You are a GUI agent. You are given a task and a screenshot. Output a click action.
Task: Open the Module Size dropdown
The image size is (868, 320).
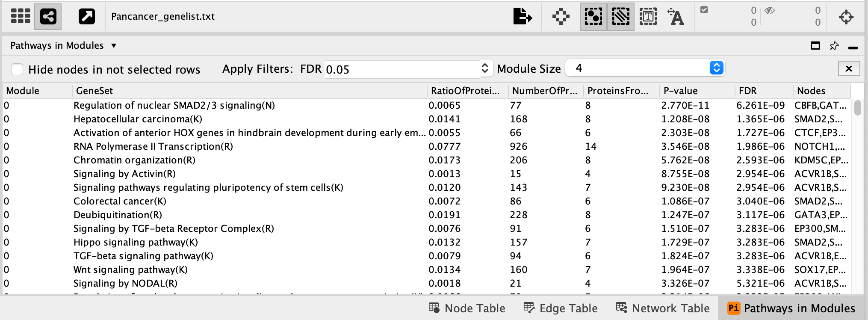716,68
